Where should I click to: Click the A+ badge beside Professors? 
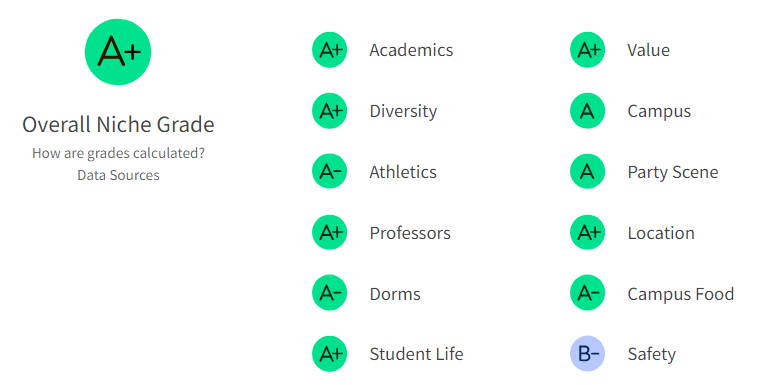point(329,232)
